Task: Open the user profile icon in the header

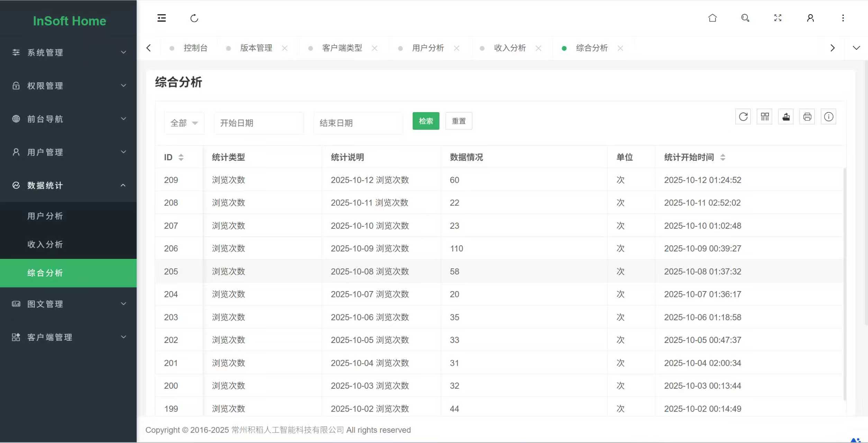Action: point(810,18)
